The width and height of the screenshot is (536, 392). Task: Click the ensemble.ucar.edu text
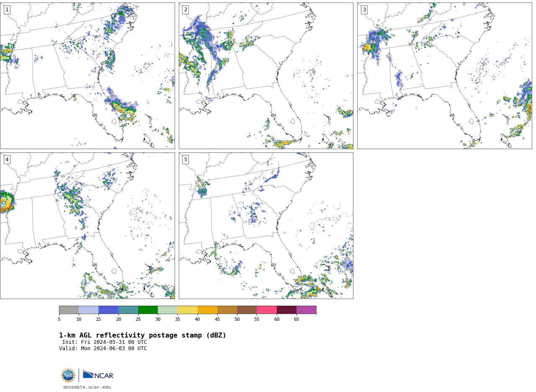87,387
